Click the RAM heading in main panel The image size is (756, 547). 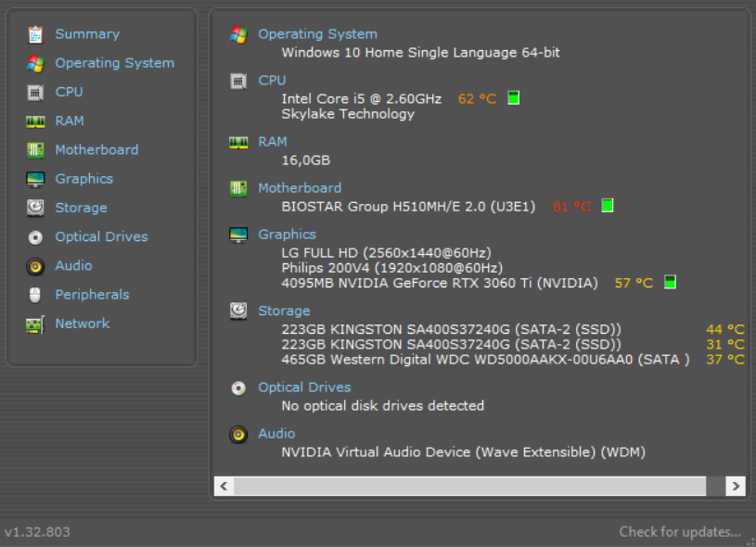[273, 142]
